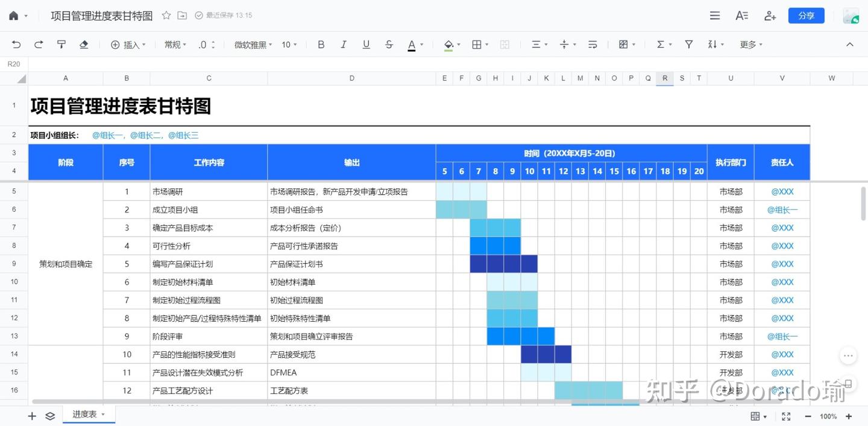The width and height of the screenshot is (868, 426).
Task: Zoom in with the plus button
Action: coord(849,416)
